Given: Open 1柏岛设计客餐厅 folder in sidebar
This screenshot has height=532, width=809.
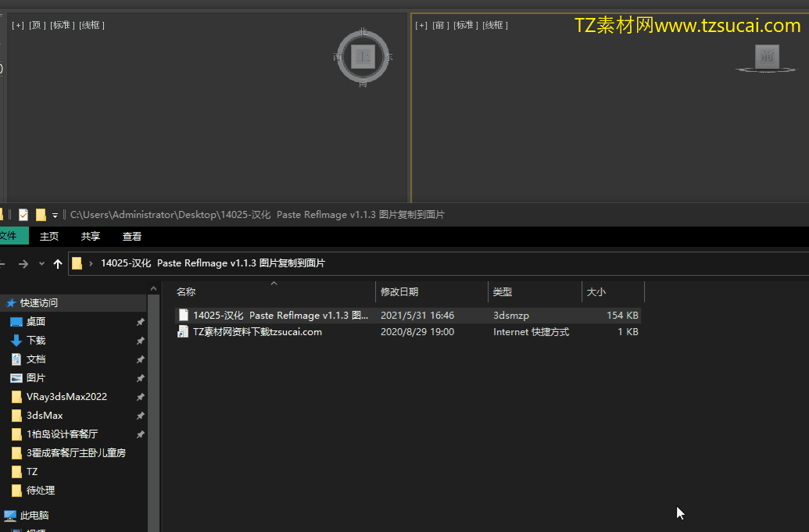Looking at the screenshot, I should point(62,434).
